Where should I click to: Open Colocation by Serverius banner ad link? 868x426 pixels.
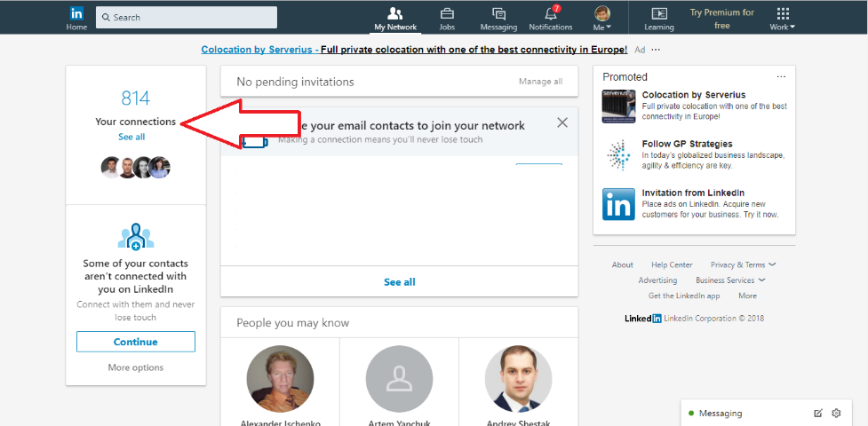[x=414, y=50]
